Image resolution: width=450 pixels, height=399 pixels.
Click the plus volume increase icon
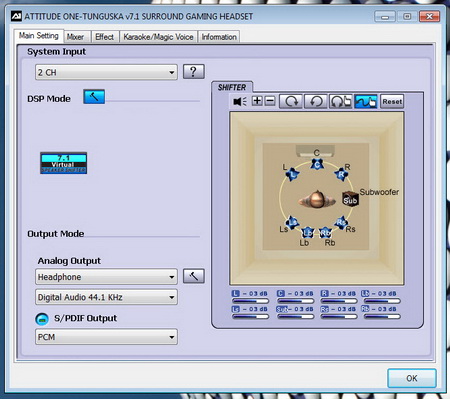click(x=257, y=101)
